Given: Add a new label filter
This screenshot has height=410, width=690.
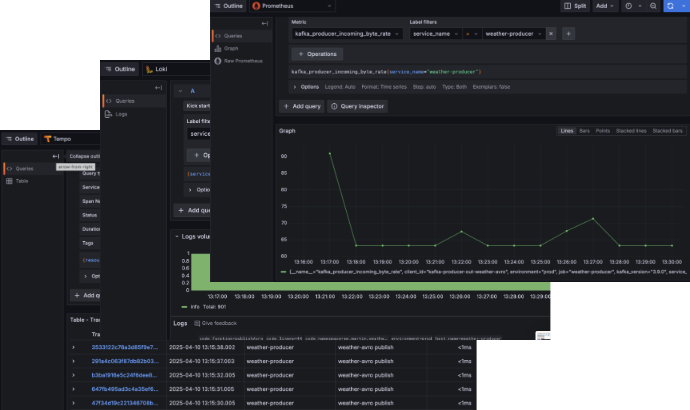Looking at the screenshot, I should pos(568,34).
